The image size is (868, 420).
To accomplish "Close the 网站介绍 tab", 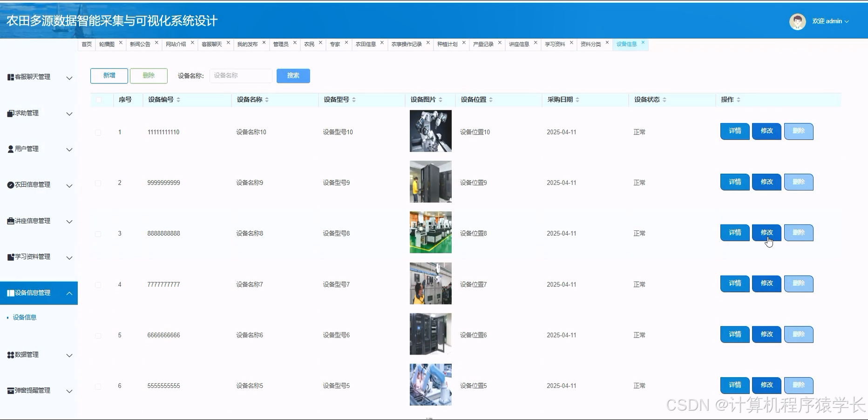I will point(192,42).
